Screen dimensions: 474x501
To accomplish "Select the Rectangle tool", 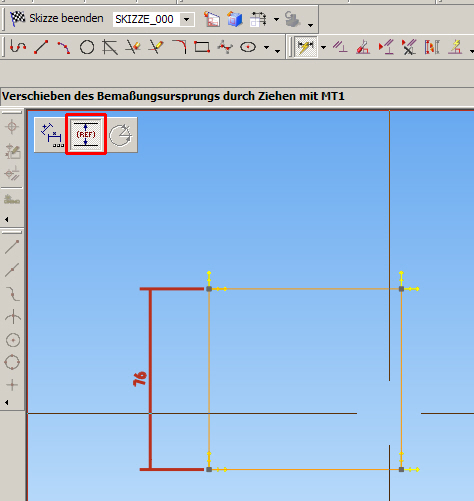I will tap(202, 47).
